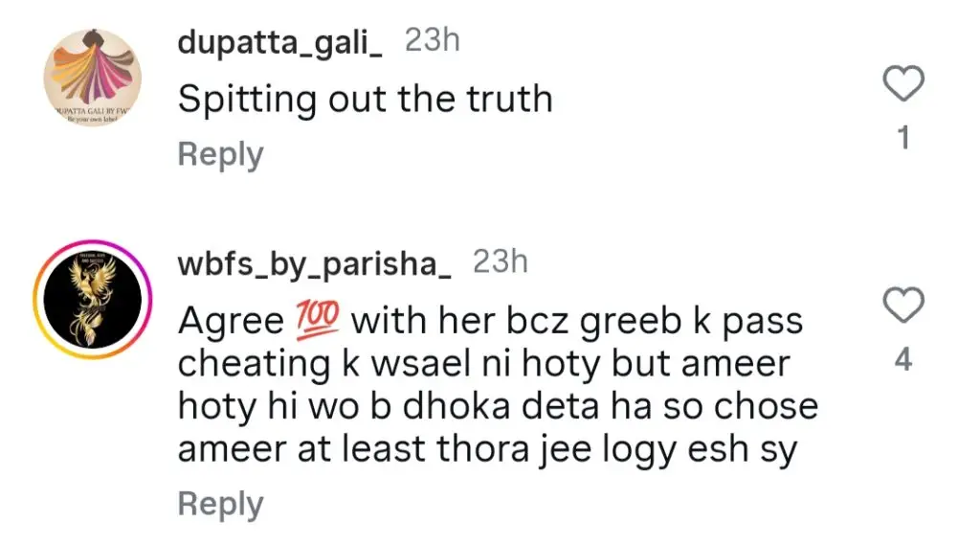The height and width of the screenshot is (545, 980).
Task: Click 23h timestamp next to wbfs_by_parisha_
Action: point(500,261)
